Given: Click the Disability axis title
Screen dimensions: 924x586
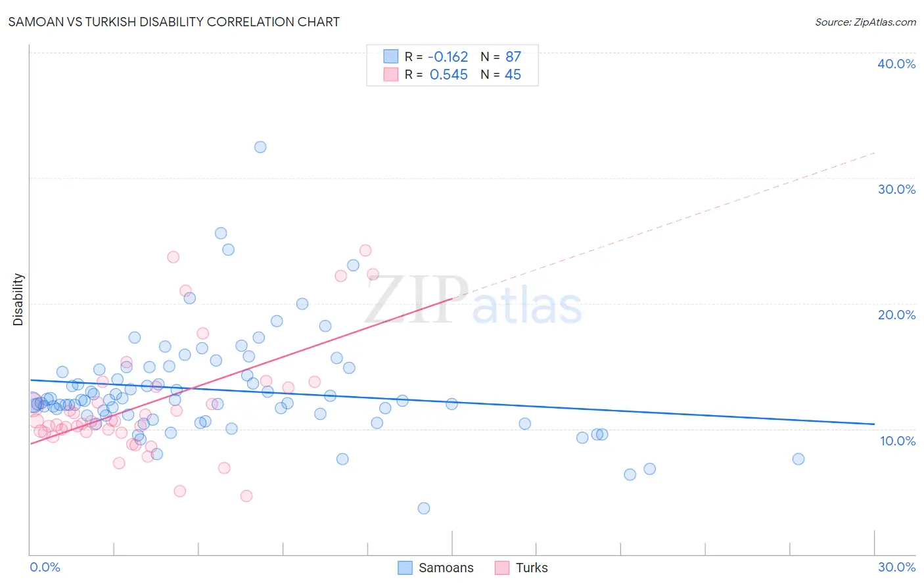Looking at the screenshot, I should (x=18, y=300).
